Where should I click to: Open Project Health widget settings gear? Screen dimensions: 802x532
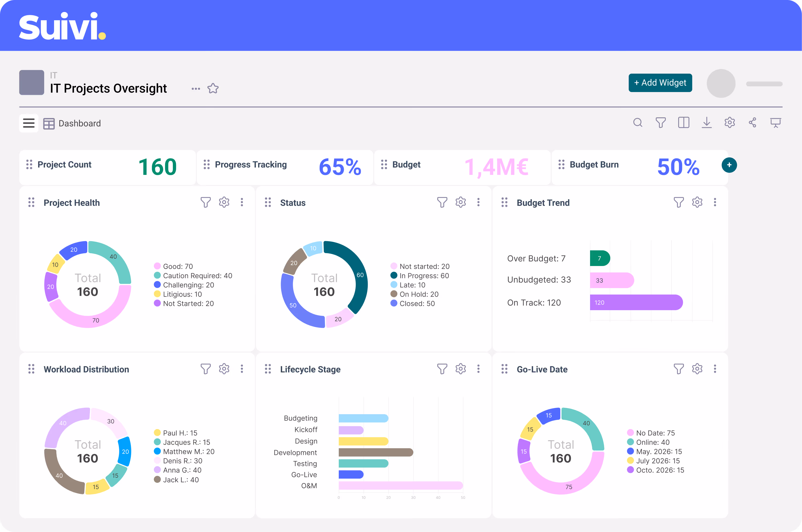[x=224, y=202]
